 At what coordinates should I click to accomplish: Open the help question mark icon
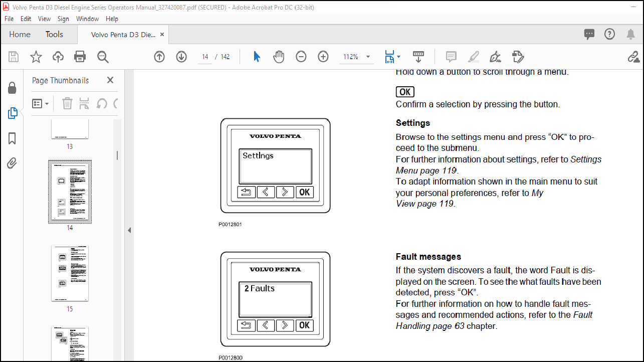609,34
